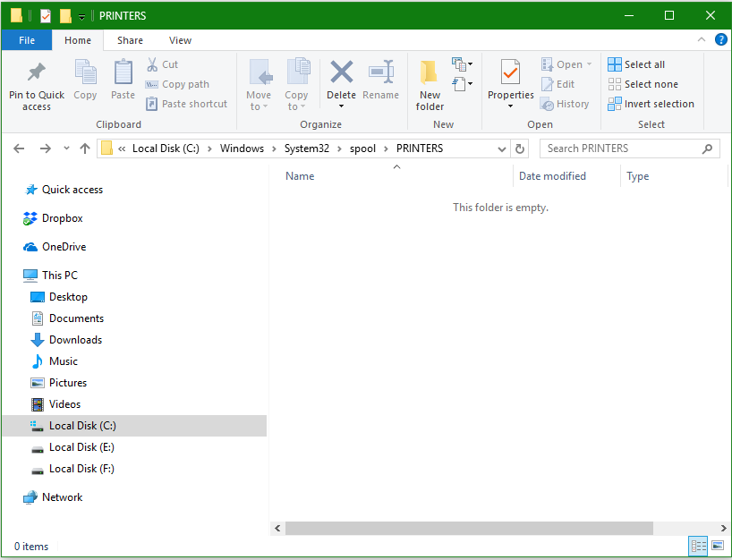Open the Quick Access Toolbar customize dropdown
732x560 pixels.
click(82, 16)
